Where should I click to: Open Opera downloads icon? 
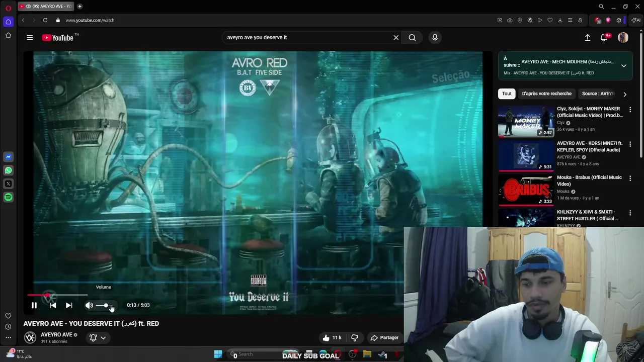[560, 20]
